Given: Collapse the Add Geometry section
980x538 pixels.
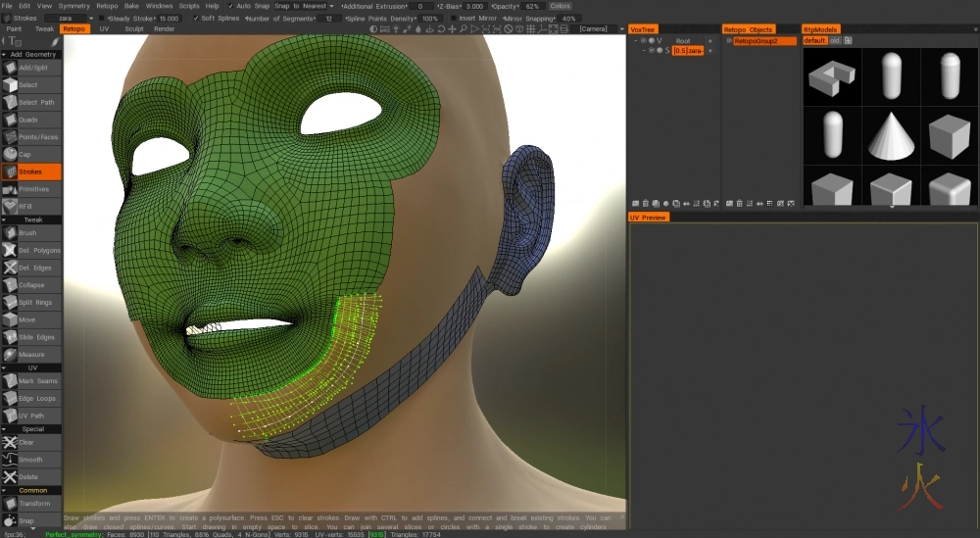Looking at the screenshot, I should coord(31,55).
